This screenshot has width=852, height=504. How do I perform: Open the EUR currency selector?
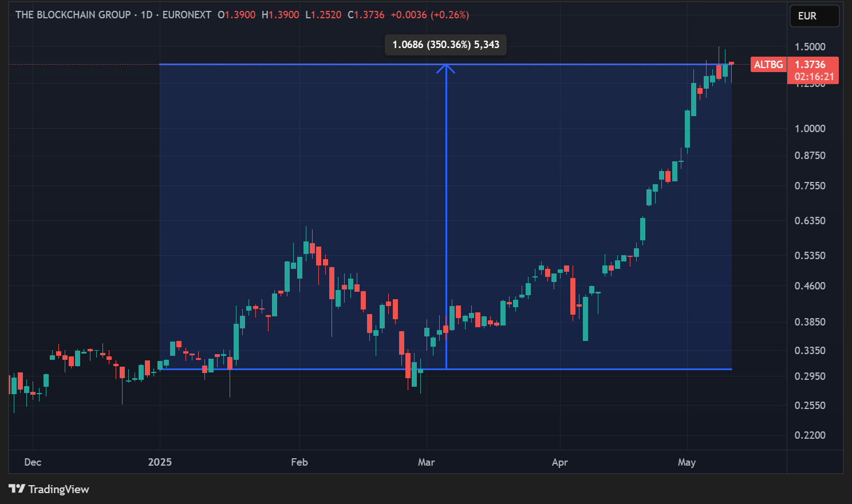(x=814, y=16)
